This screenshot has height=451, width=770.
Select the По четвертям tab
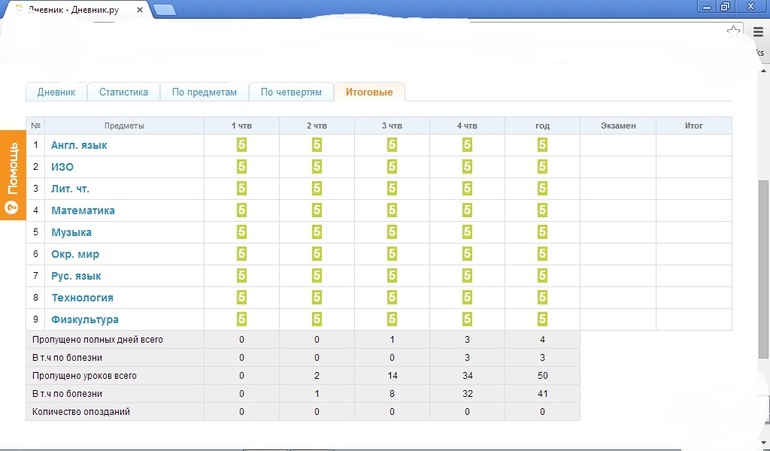tap(291, 92)
